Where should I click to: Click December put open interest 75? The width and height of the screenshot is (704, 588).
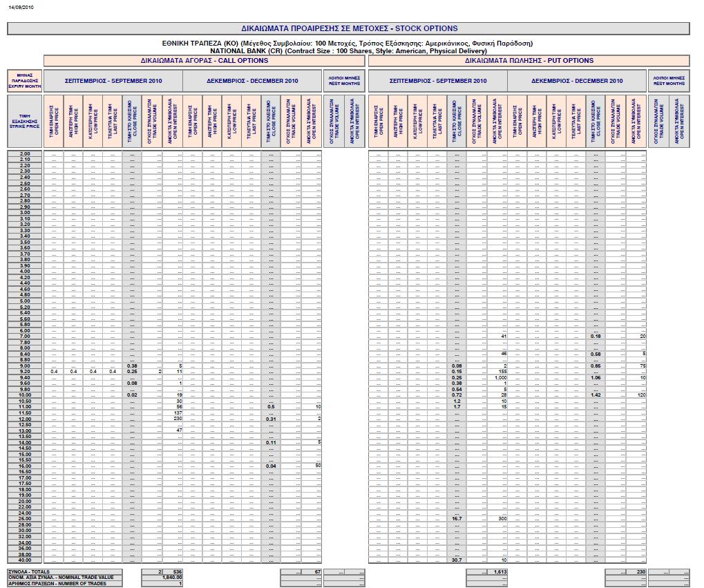pos(643,366)
